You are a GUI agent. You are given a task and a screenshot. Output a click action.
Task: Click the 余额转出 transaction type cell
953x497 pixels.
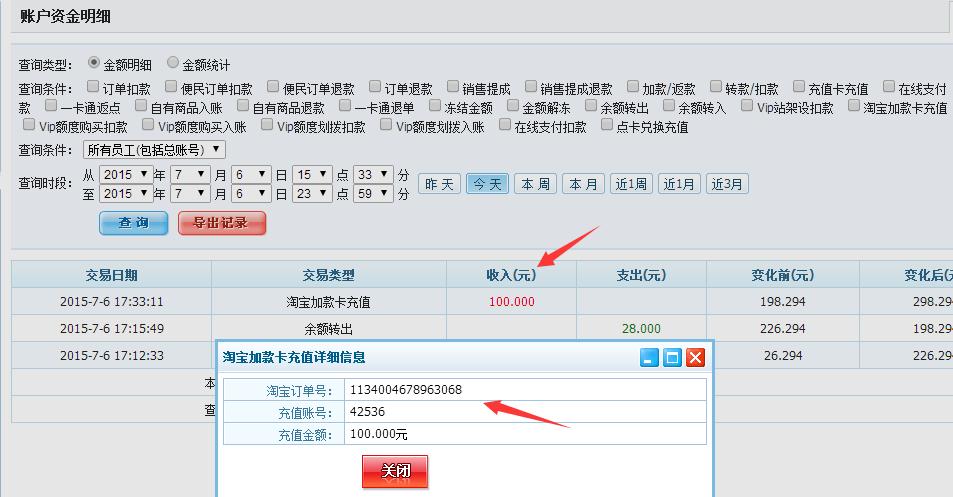point(329,329)
